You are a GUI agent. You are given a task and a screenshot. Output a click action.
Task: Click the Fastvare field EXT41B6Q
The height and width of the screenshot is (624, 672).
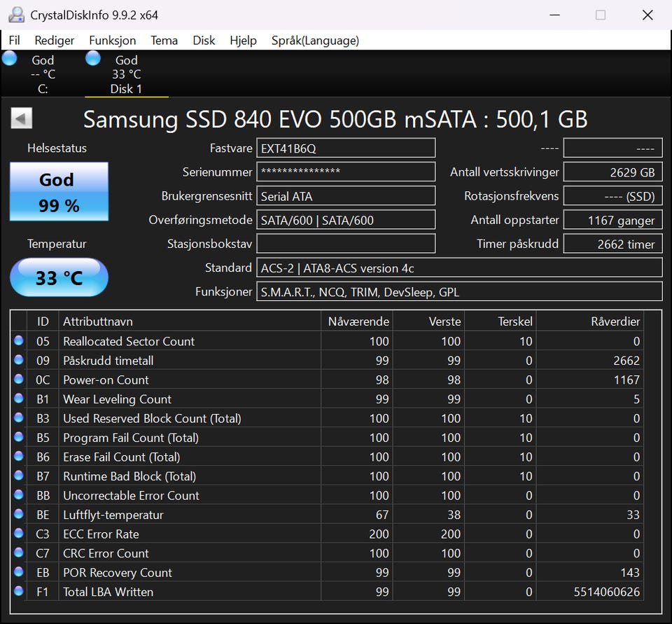[x=346, y=148]
